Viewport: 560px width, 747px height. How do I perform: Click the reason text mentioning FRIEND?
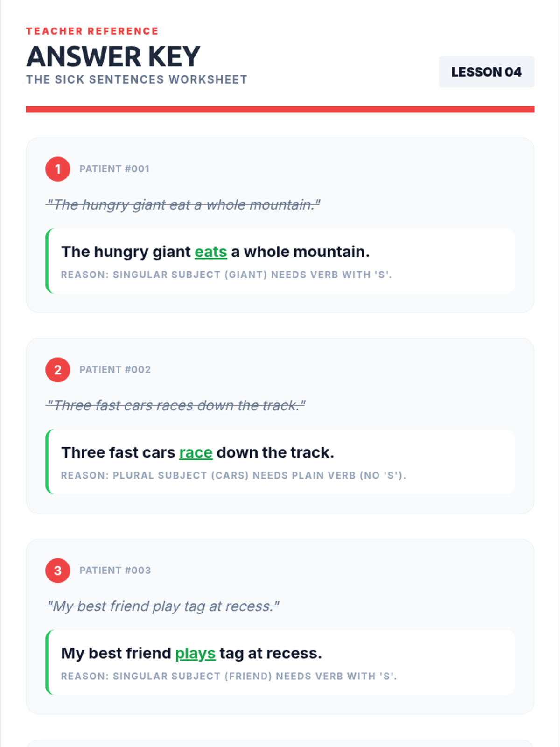coord(229,677)
